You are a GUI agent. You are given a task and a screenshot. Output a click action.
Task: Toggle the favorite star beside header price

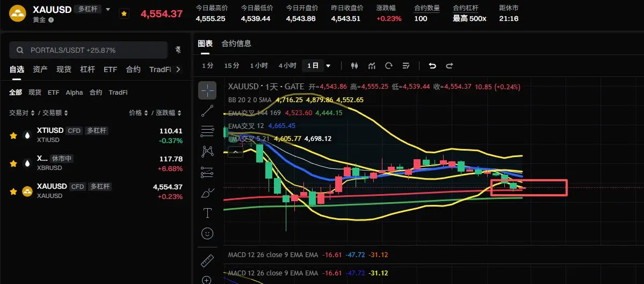(124, 14)
